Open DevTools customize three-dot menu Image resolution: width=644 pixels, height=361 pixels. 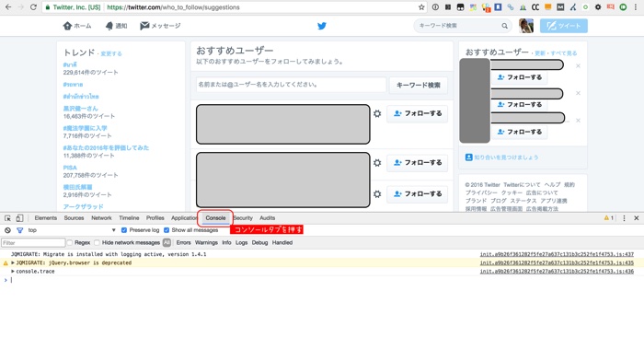pyautogui.click(x=625, y=218)
